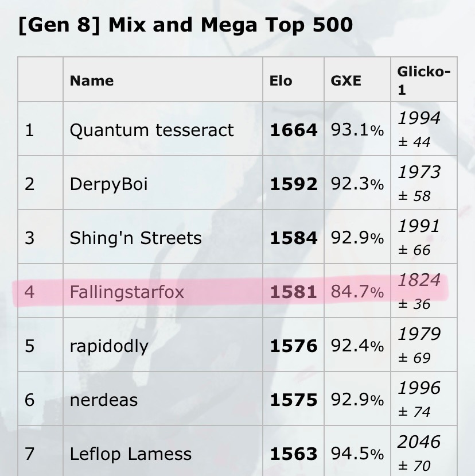475x476 pixels.
Task: Select the GXE value 94.5%
Action: click(357, 454)
